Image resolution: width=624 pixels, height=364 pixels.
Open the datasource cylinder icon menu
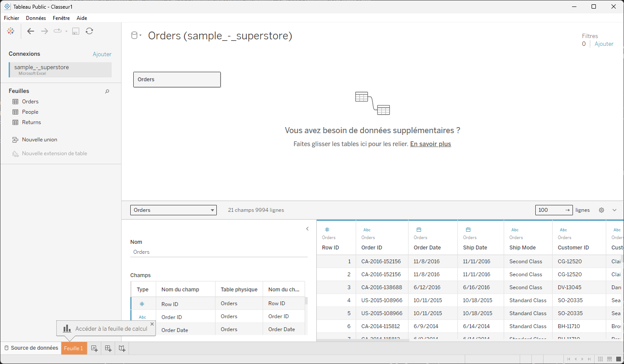point(136,35)
